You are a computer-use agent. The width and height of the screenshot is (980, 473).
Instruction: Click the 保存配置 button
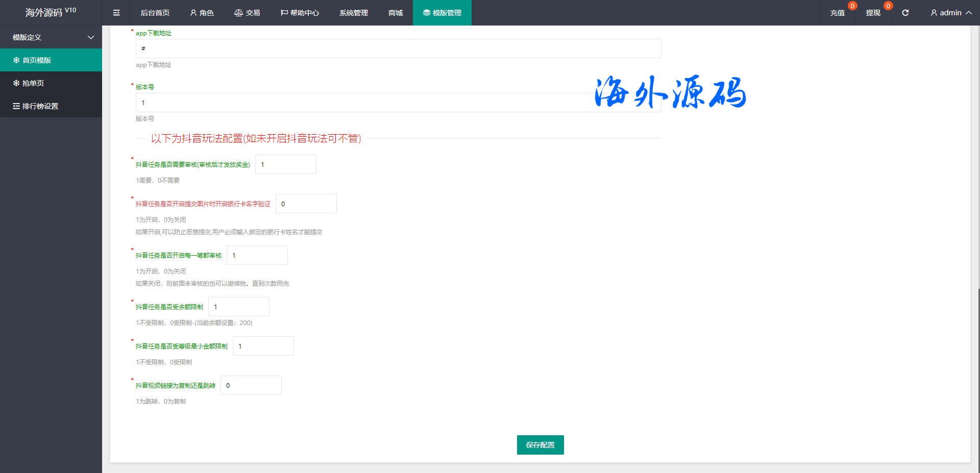click(x=540, y=445)
